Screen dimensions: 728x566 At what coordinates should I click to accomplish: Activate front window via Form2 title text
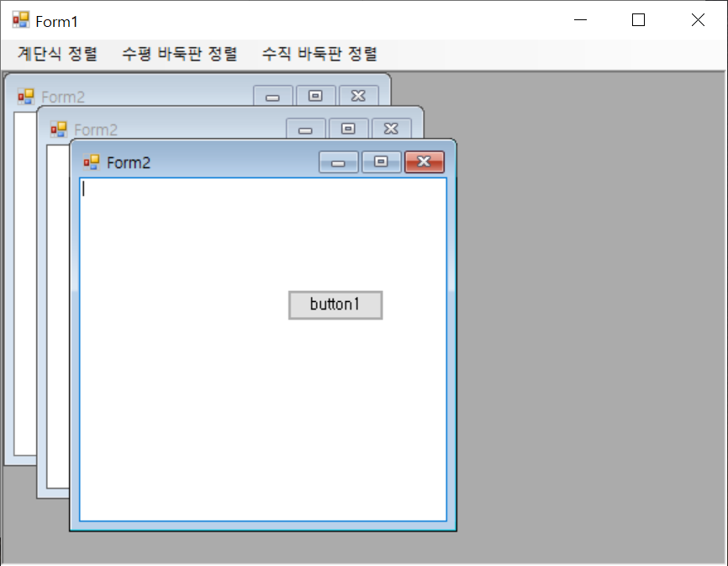pos(129,163)
